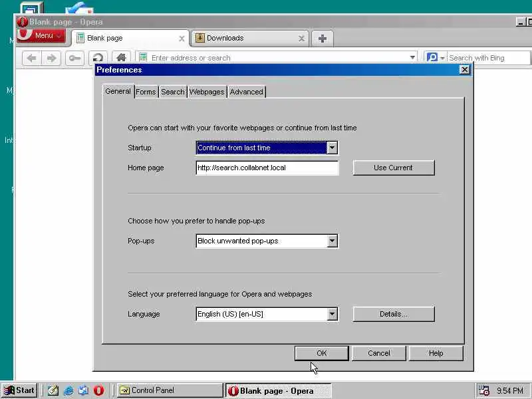Click the language Details button
This screenshot has height=399, width=532.
click(393, 314)
